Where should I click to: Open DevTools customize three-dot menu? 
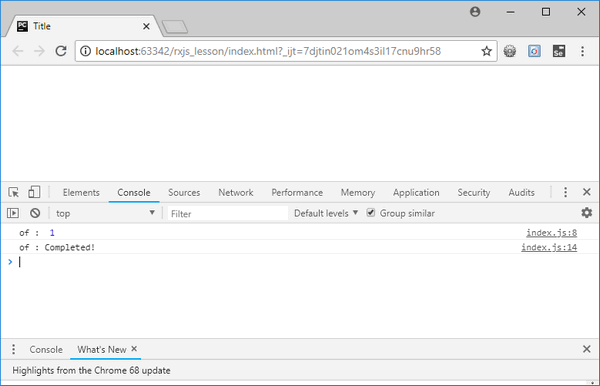tap(566, 192)
